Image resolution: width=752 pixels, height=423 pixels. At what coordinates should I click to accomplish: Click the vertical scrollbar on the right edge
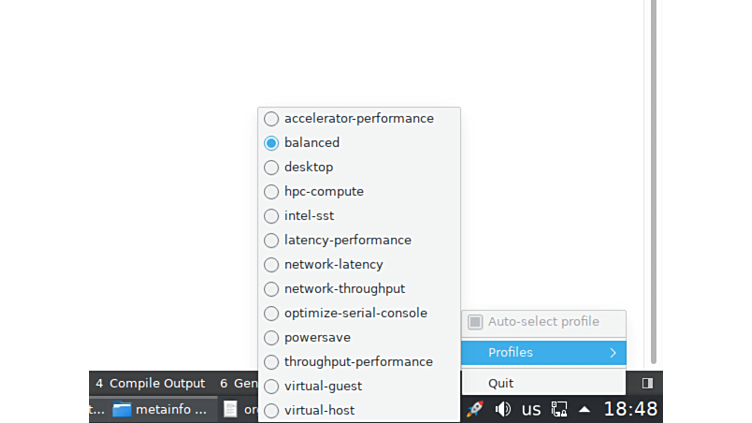coord(655,180)
